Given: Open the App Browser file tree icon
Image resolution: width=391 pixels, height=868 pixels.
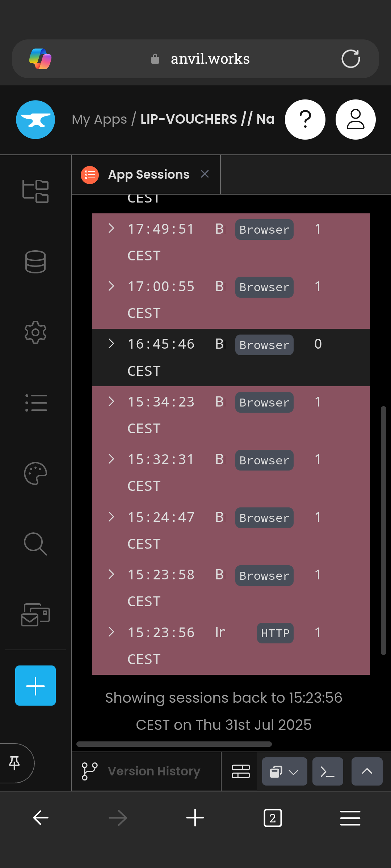Looking at the screenshot, I should tap(35, 191).
